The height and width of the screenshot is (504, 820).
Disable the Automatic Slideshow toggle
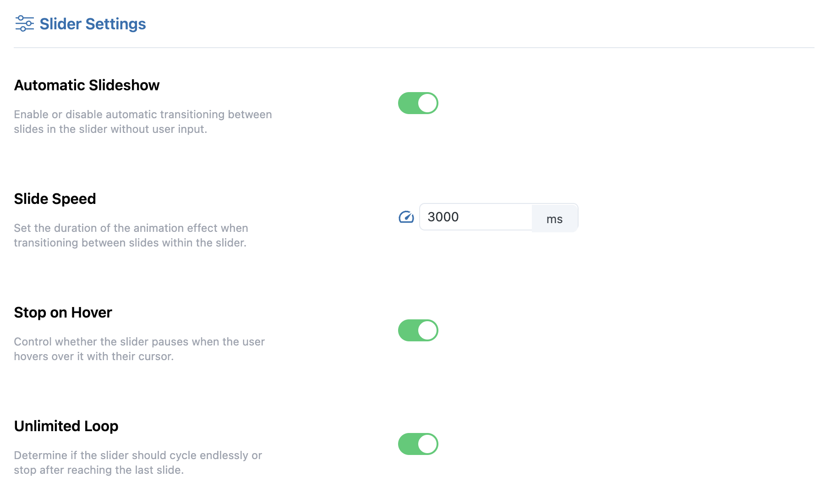click(418, 103)
